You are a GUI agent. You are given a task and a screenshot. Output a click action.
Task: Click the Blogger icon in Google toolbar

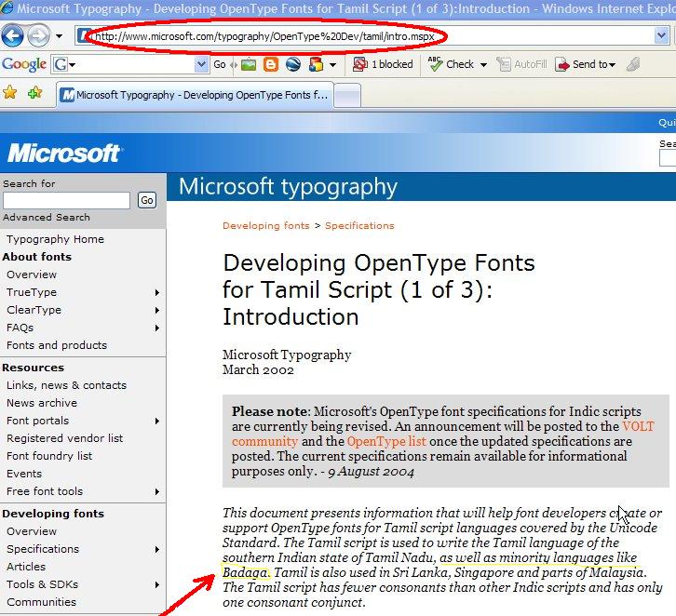[271, 64]
